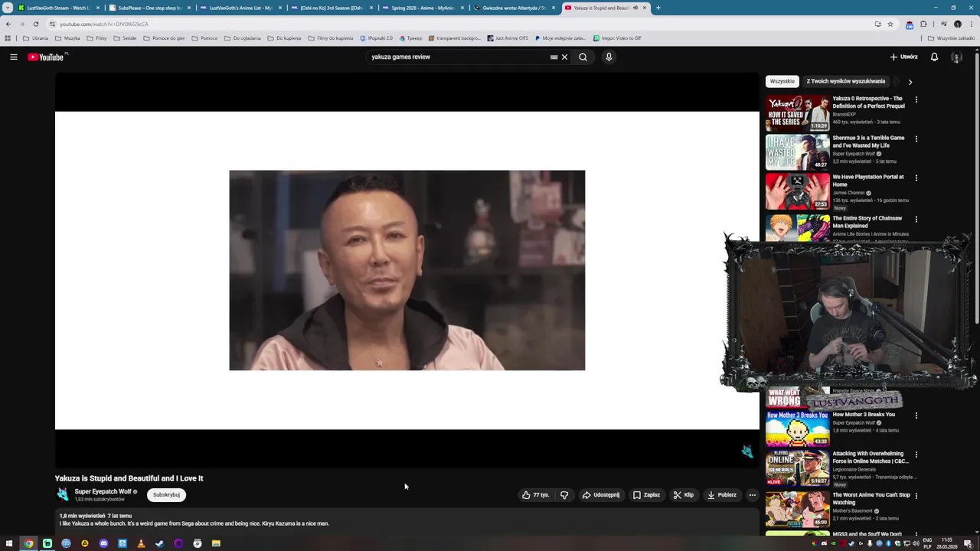Start voice search with the microphone
The width and height of the screenshot is (980, 551).
point(609,57)
